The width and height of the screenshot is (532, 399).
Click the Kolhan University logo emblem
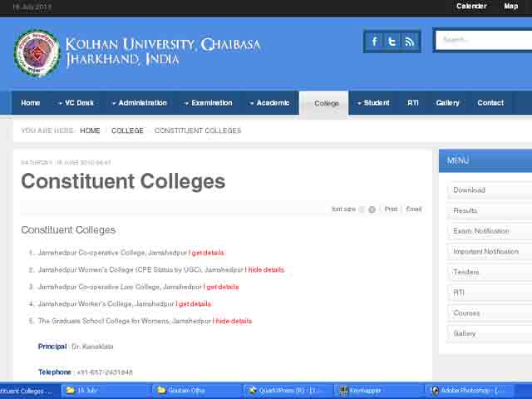pos(37,53)
